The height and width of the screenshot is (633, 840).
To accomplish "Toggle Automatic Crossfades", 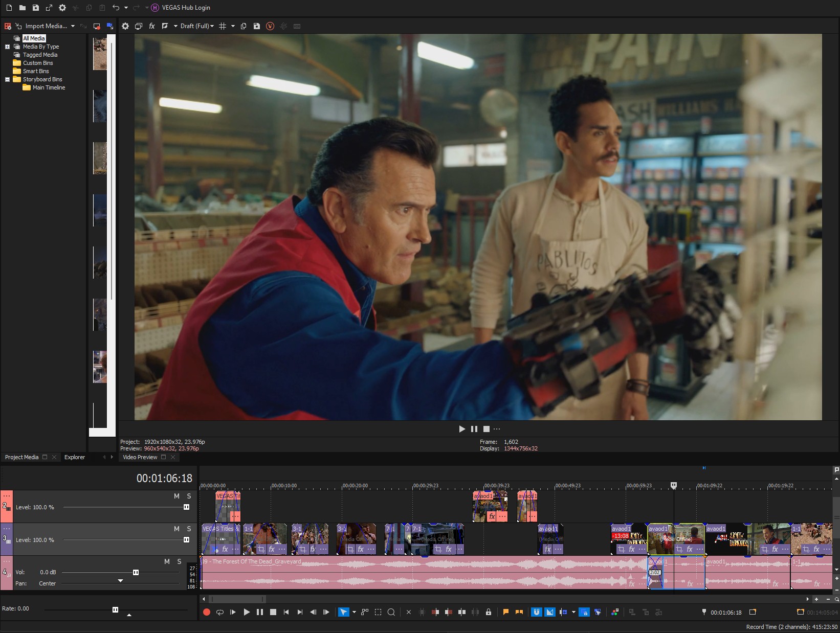I will 550,612.
